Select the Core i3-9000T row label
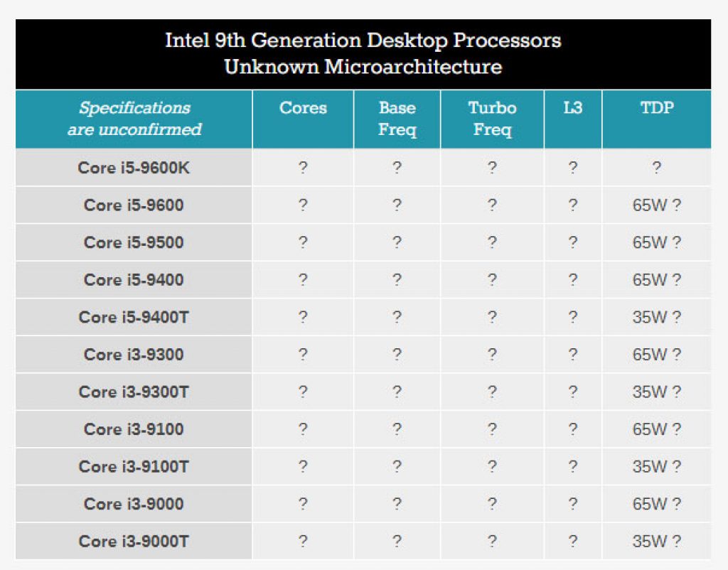Viewport: 728px width, 570px height. (x=133, y=541)
